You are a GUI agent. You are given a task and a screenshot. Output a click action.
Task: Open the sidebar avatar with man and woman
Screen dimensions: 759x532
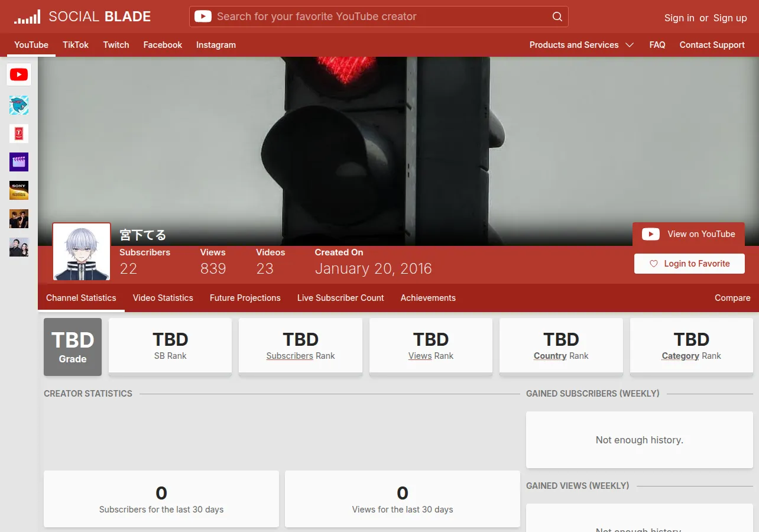pyautogui.click(x=19, y=247)
